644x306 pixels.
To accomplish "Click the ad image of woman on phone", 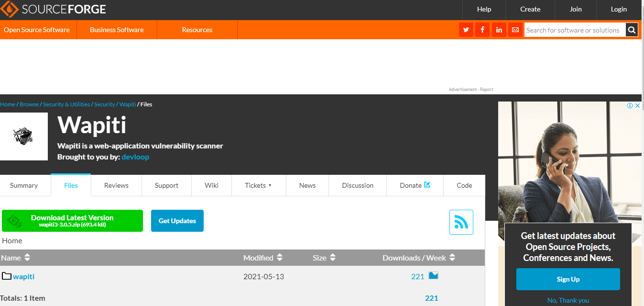I will pyautogui.click(x=570, y=163).
